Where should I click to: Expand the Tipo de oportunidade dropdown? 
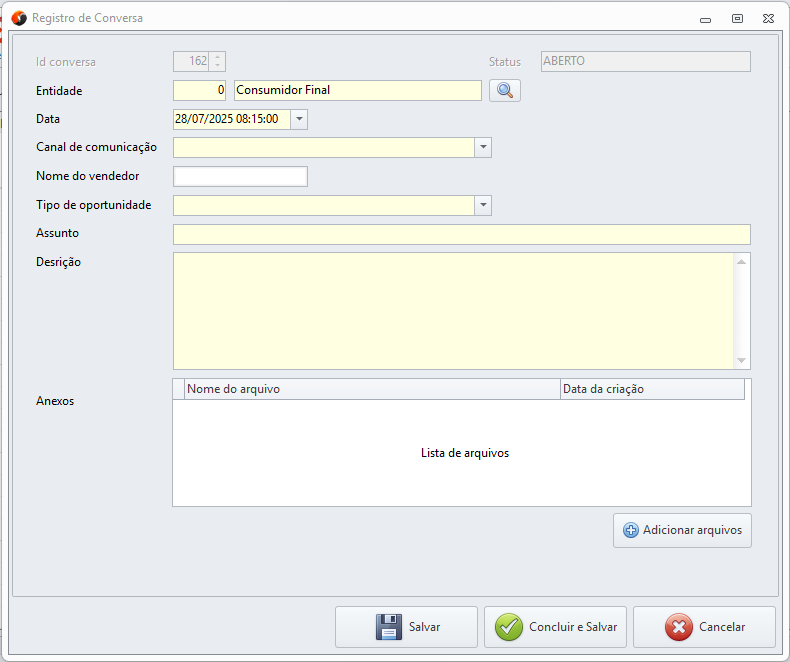(x=483, y=206)
